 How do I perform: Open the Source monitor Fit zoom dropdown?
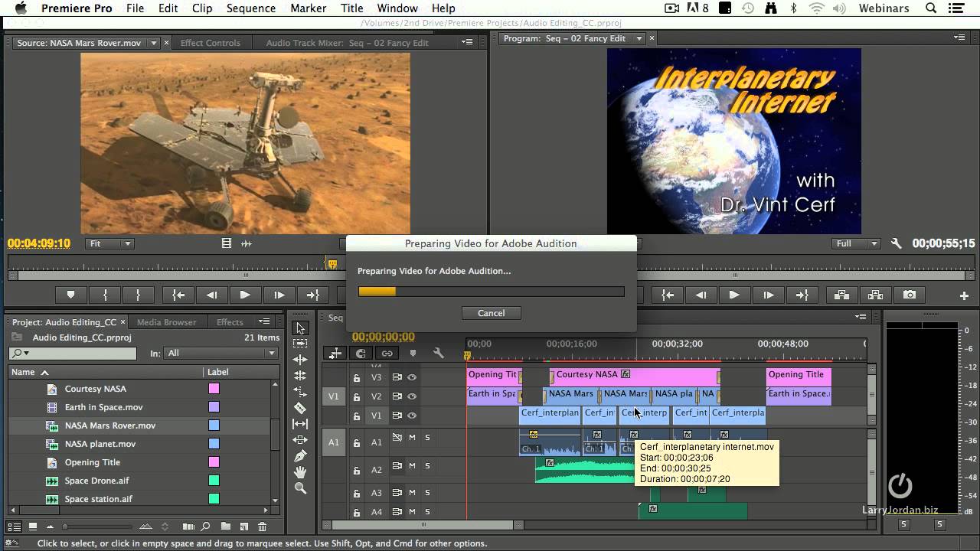point(109,243)
